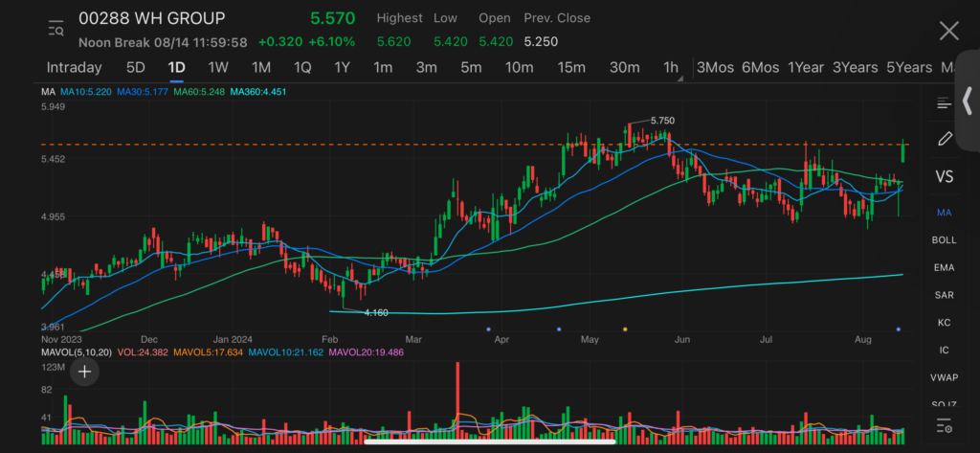Click the latest green candlestick
Screen dimensions: 980x453
pyautogui.click(x=903, y=151)
